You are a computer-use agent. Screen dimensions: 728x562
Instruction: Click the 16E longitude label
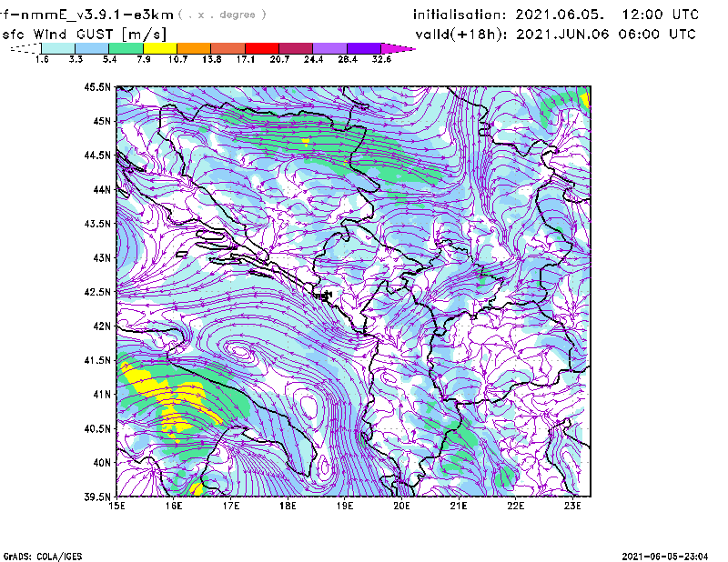tap(174, 506)
